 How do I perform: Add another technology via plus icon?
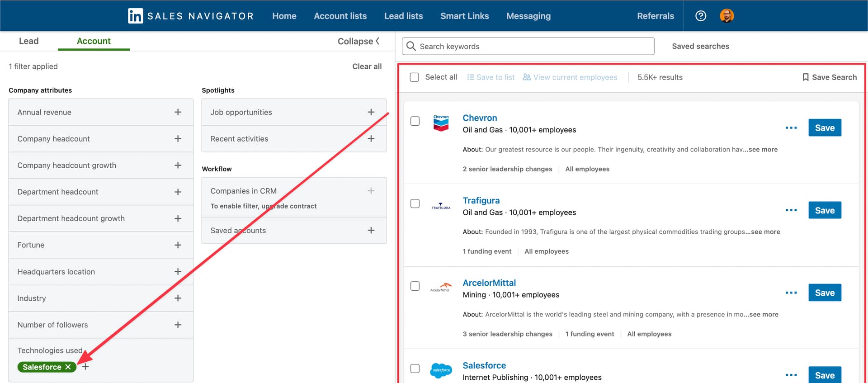pyautogui.click(x=85, y=367)
